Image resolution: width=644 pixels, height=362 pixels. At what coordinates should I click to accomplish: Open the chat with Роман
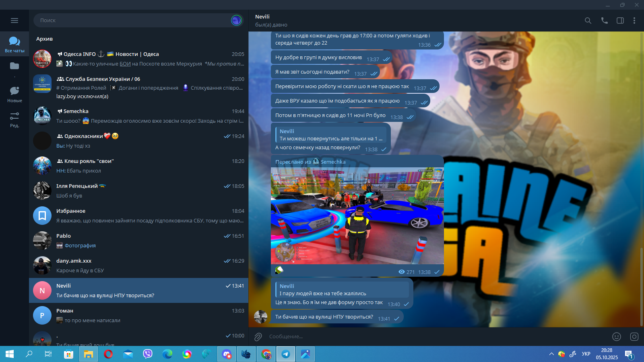pyautogui.click(x=138, y=315)
